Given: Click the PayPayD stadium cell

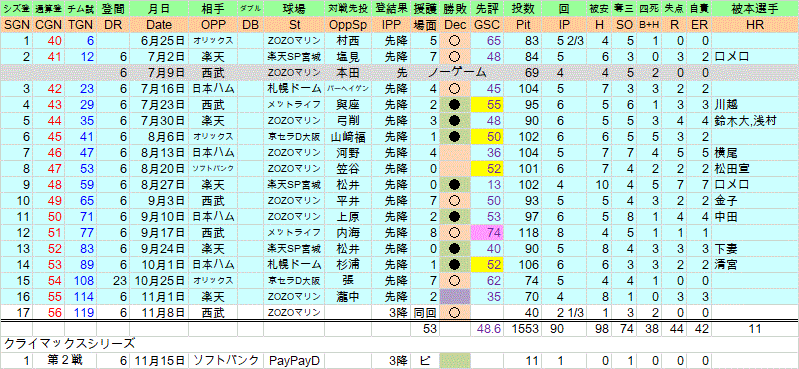Looking at the screenshot, I should click(x=294, y=361).
